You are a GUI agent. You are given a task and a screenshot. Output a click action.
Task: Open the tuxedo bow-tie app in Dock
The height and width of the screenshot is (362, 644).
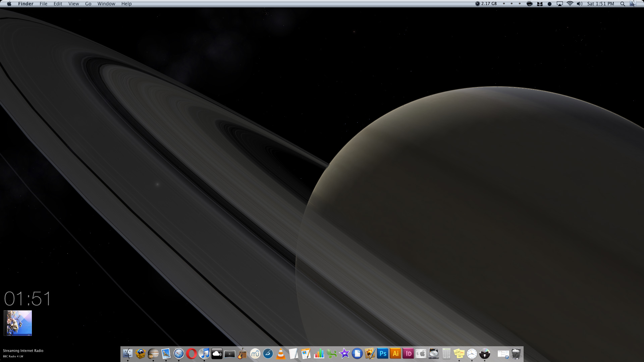point(485,354)
